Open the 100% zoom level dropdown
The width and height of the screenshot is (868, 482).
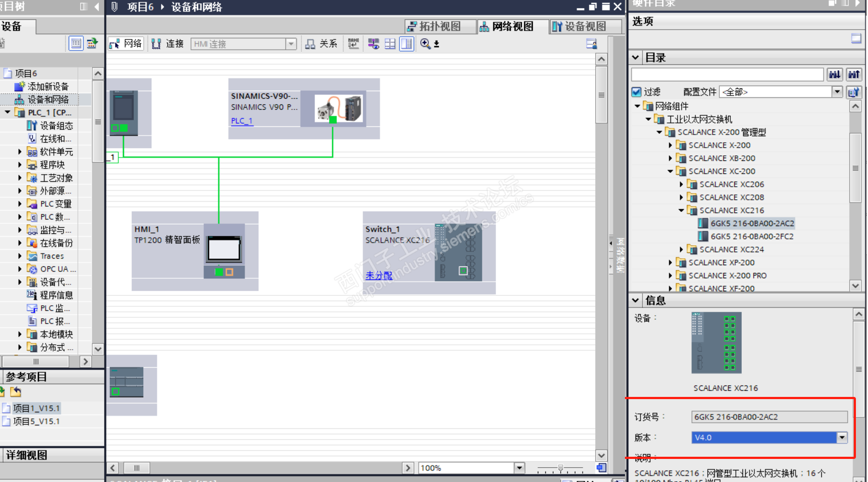pos(519,468)
